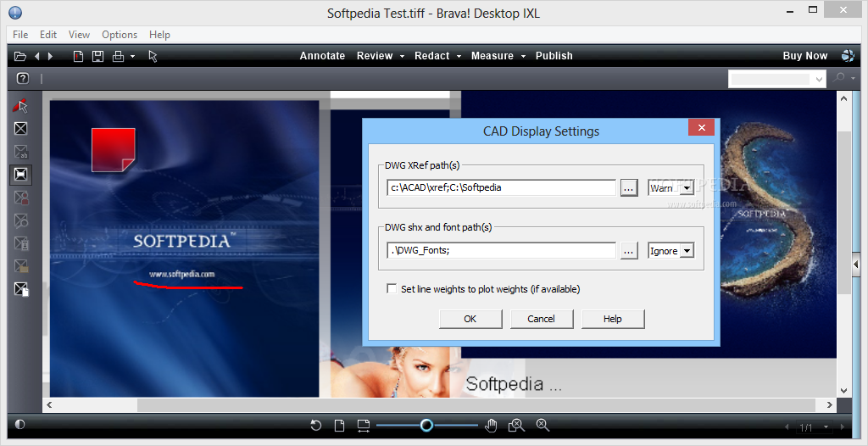Screen dimensions: 868x446
Task: Select the redact with folder icon tool
Action: tap(20, 266)
